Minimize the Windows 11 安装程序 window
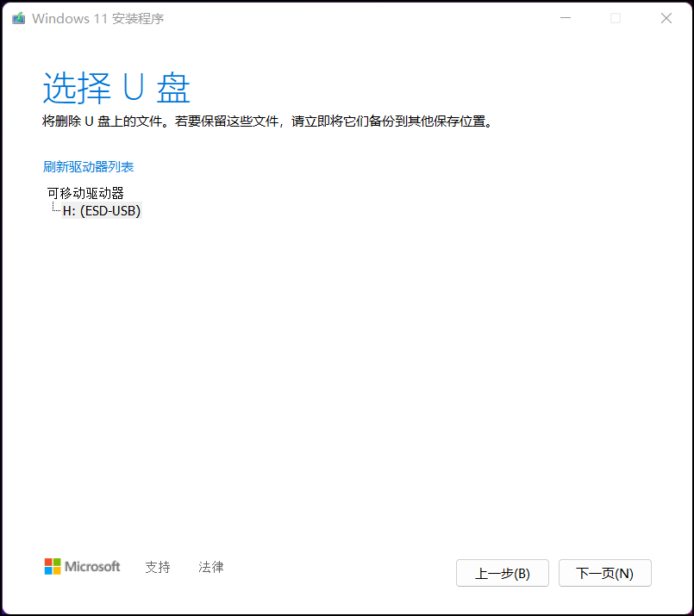The height and width of the screenshot is (616, 694). (x=566, y=18)
